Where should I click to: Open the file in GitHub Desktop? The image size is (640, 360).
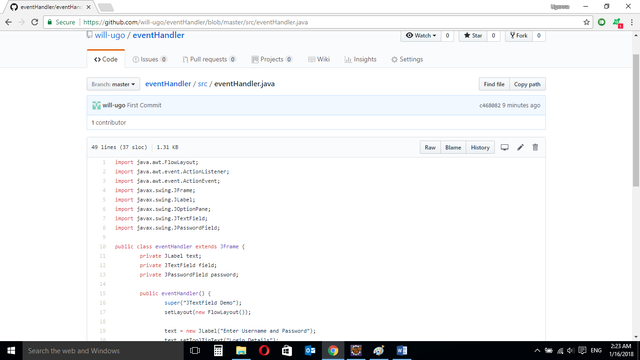pos(505,147)
